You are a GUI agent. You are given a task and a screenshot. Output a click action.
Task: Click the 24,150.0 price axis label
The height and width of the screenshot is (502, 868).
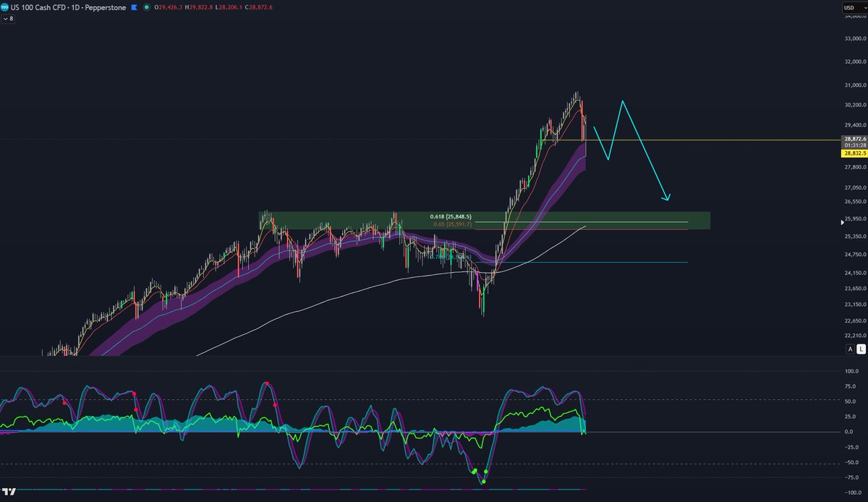pos(854,273)
